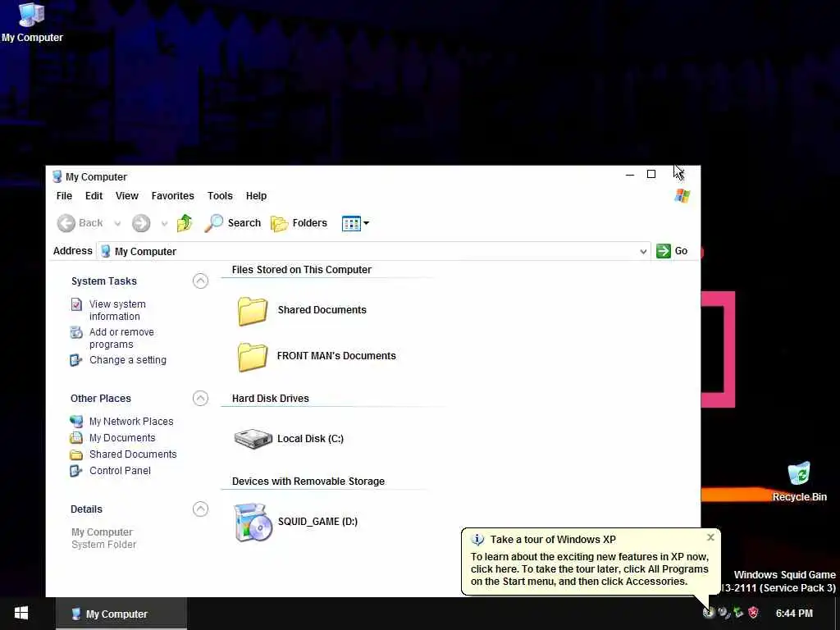Click the green Go button
This screenshot has width=840, height=630.
coord(672,251)
